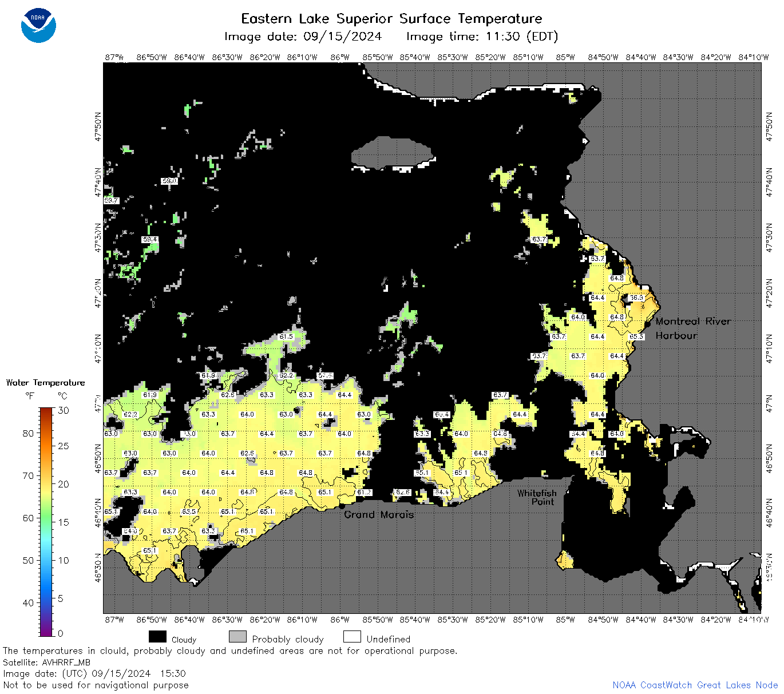Click the 'Image date: (UTC) 09/15/2024 15:30' footer line

(94, 673)
